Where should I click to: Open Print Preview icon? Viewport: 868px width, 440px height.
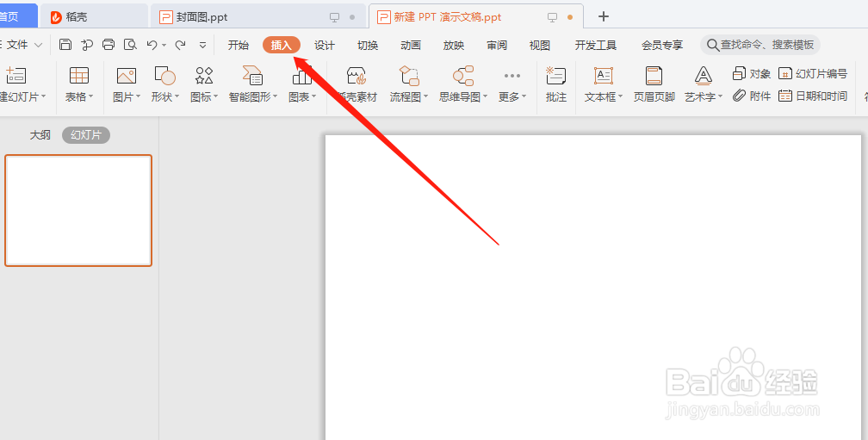click(130, 45)
